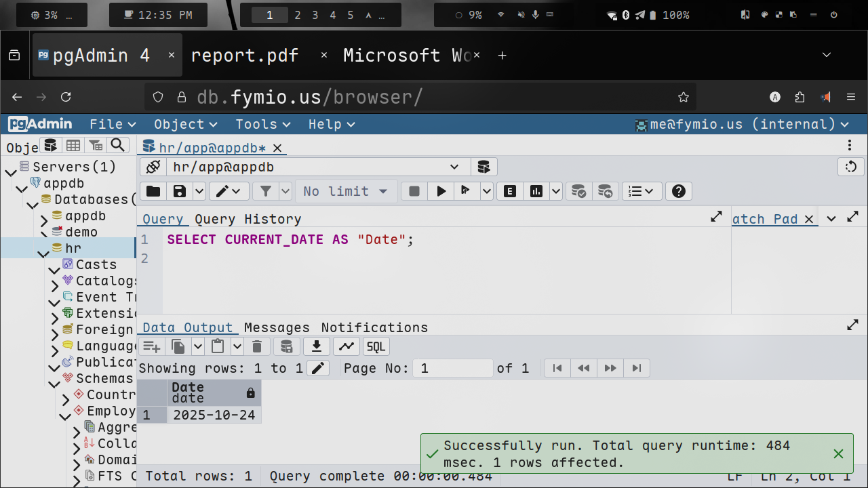Click the Open File folder icon
This screenshot has height=488, width=868.
pyautogui.click(x=153, y=192)
